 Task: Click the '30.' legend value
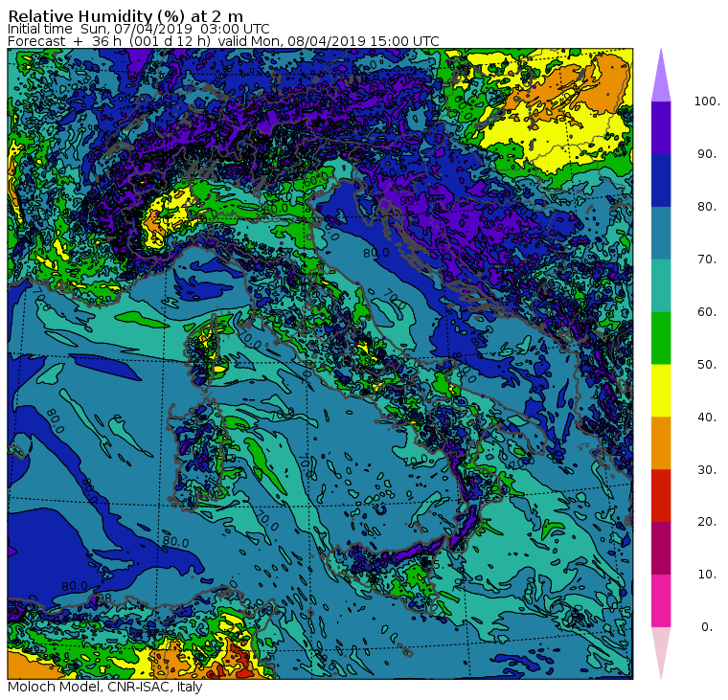tap(707, 470)
